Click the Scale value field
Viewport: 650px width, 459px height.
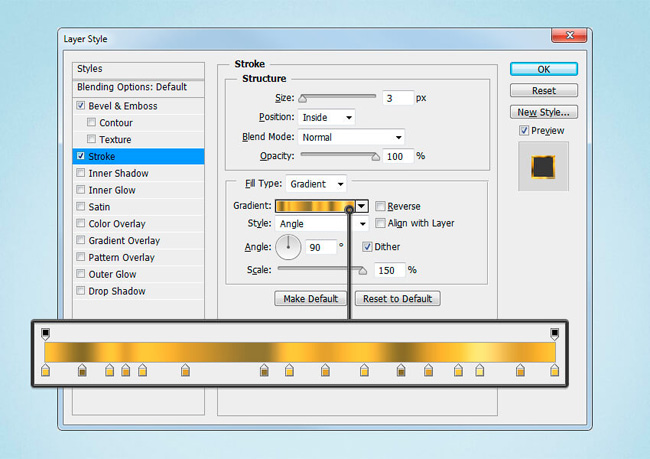[x=389, y=270]
